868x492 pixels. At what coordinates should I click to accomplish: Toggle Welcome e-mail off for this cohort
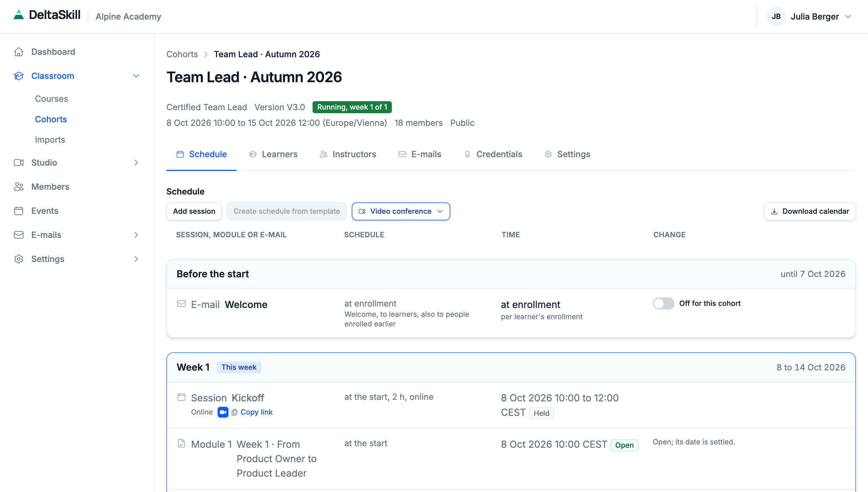pyautogui.click(x=663, y=303)
